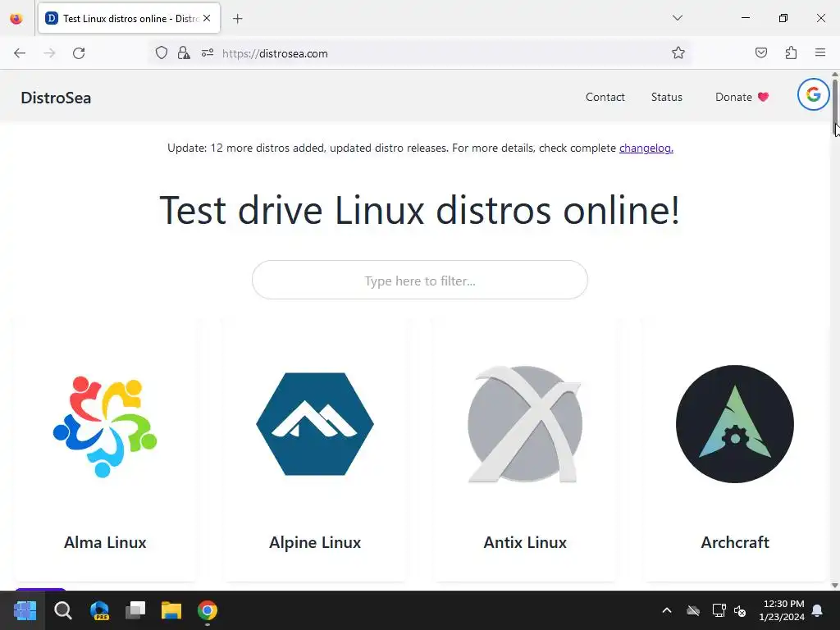Click the Type here to filter field
Image resolution: width=840 pixels, height=630 pixels.
click(419, 281)
